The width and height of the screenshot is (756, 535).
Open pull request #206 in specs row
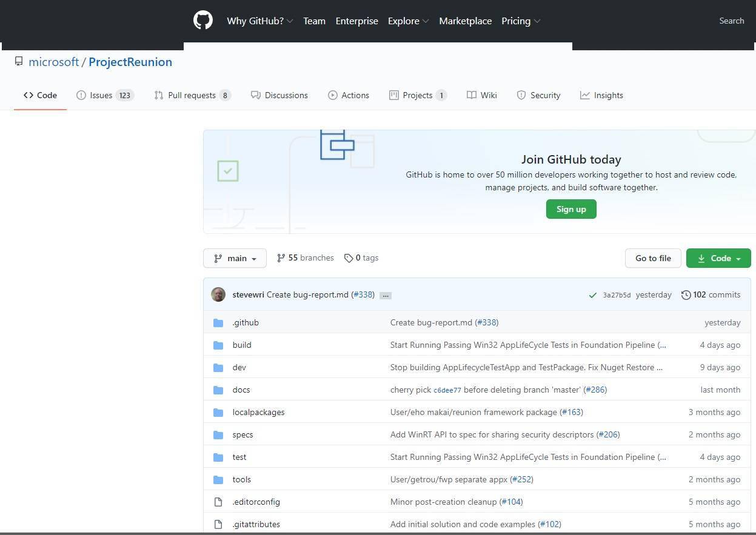click(x=608, y=434)
